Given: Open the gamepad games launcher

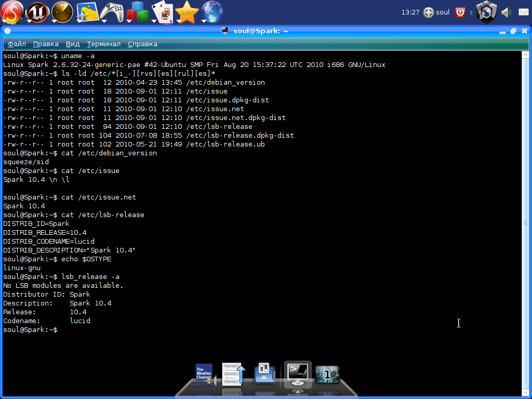Looking at the screenshot, I should click(112, 12).
